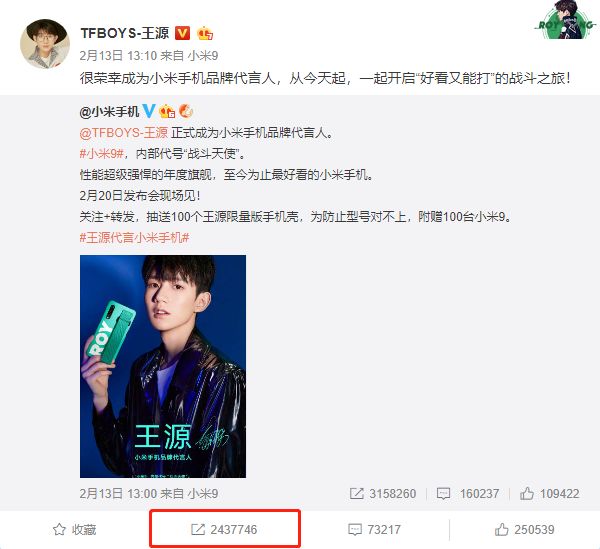Image resolution: width=600 pixels, height=549 pixels.
Task: Click the TFBOYS-王源 profile avatar
Action: coord(45,44)
